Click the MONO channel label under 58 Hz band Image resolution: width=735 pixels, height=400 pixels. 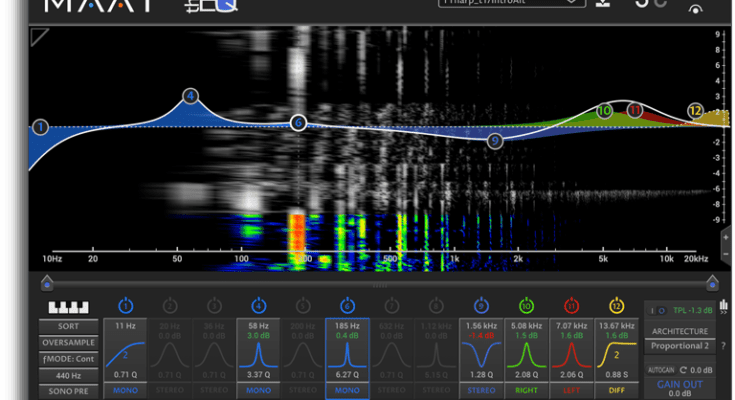(x=258, y=389)
